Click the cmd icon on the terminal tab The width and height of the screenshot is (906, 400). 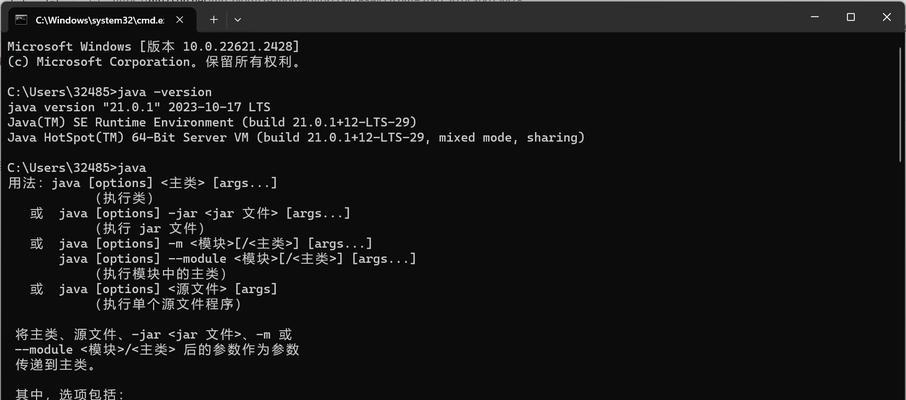coord(21,20)
